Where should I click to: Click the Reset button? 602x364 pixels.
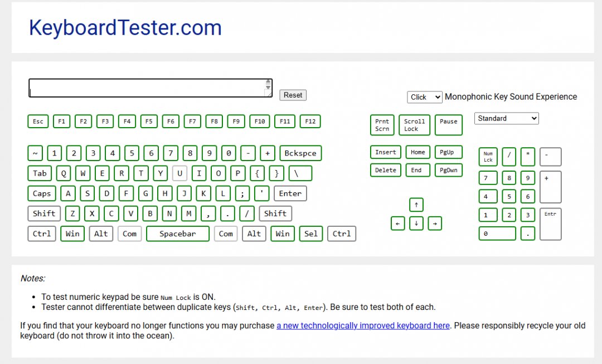[x=293, y=95]
